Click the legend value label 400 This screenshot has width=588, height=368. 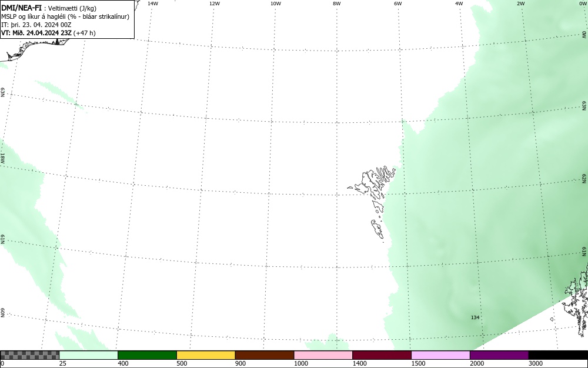click(x=123, y=363)
